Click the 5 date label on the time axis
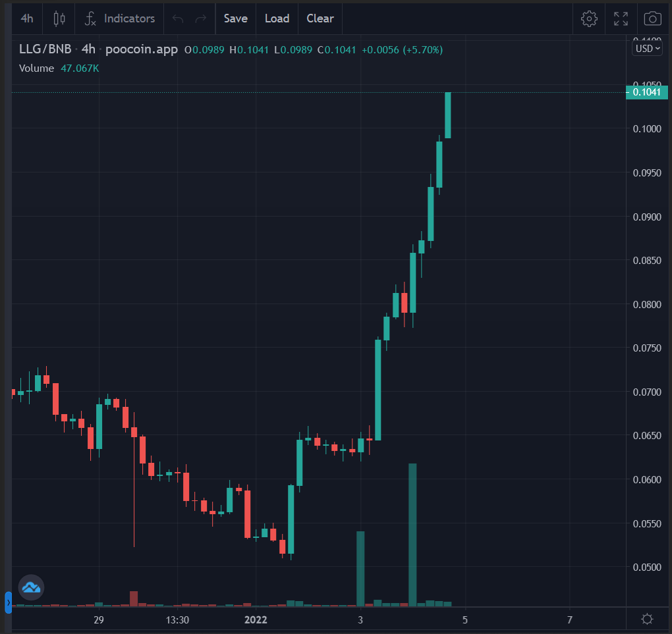Screen dimensions: 672x634 pyautogui.click(x=465, y=620)
